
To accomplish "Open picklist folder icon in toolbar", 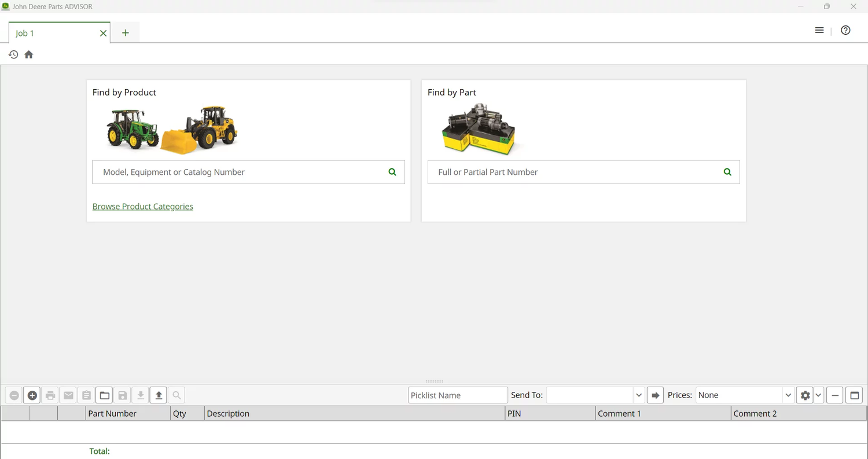I will [x=105, y=395].
